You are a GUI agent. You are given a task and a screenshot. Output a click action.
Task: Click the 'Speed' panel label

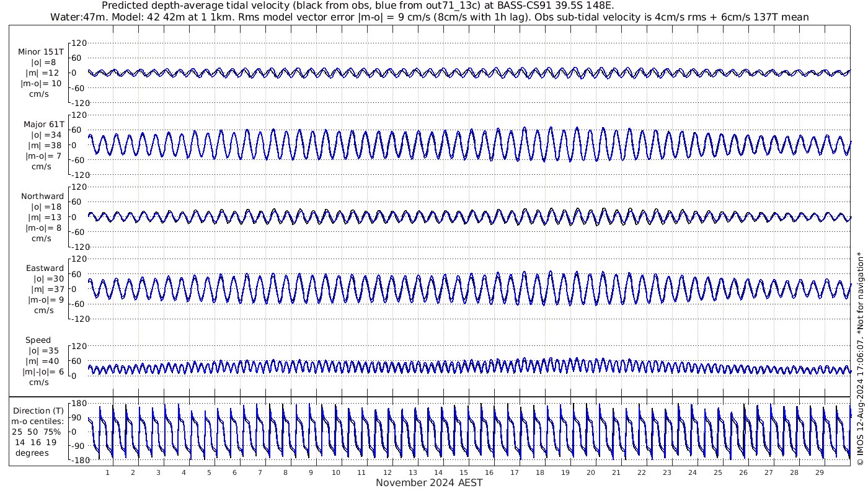38,340
